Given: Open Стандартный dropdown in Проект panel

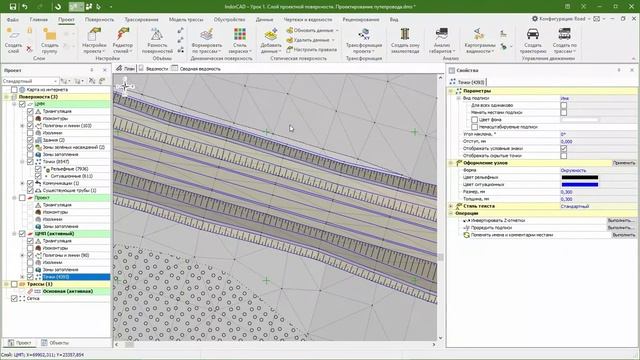Looking at the screenshot, I should coord(30,81).
